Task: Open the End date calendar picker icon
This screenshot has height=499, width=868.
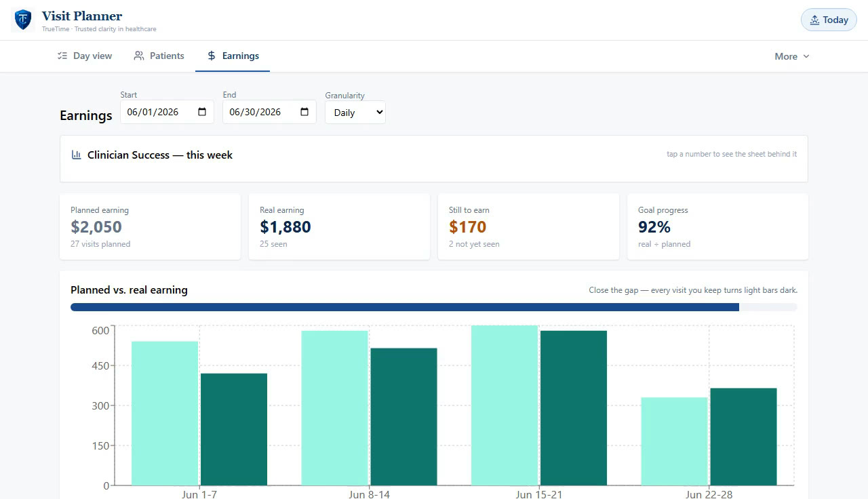Action: 304,112
